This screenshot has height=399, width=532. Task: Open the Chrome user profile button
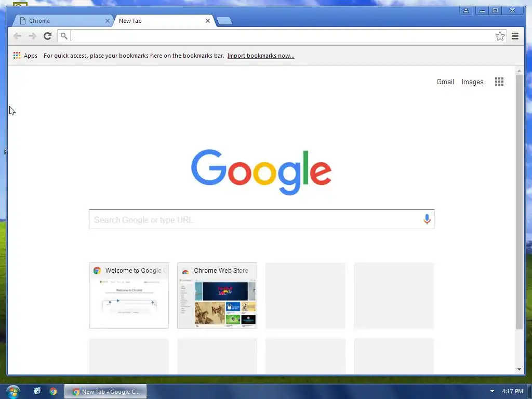(x=466, y=10)
